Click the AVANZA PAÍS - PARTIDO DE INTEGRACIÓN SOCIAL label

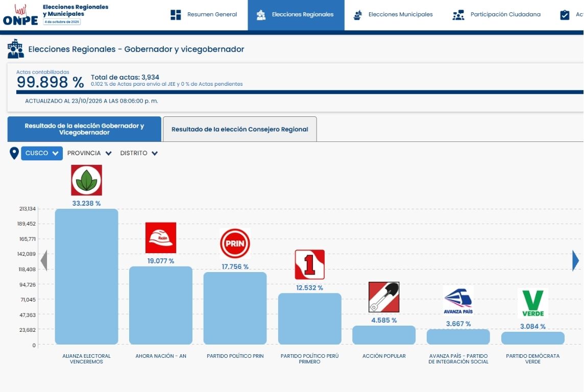tap(458, 358)
